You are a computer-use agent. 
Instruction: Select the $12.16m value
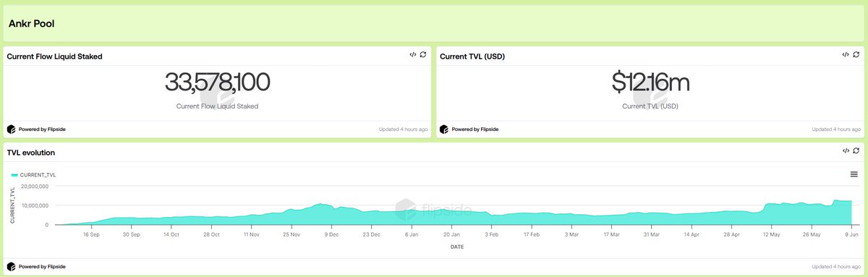(650, 82)
